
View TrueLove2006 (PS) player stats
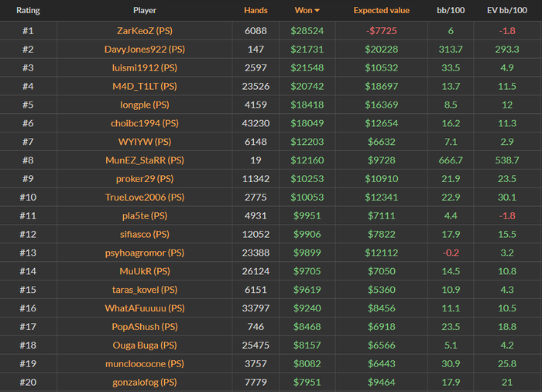click(x=144, y=198)
